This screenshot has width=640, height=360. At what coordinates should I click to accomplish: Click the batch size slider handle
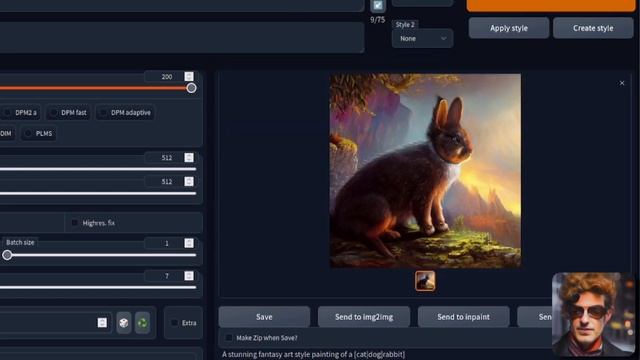click(x=7, y=255)
